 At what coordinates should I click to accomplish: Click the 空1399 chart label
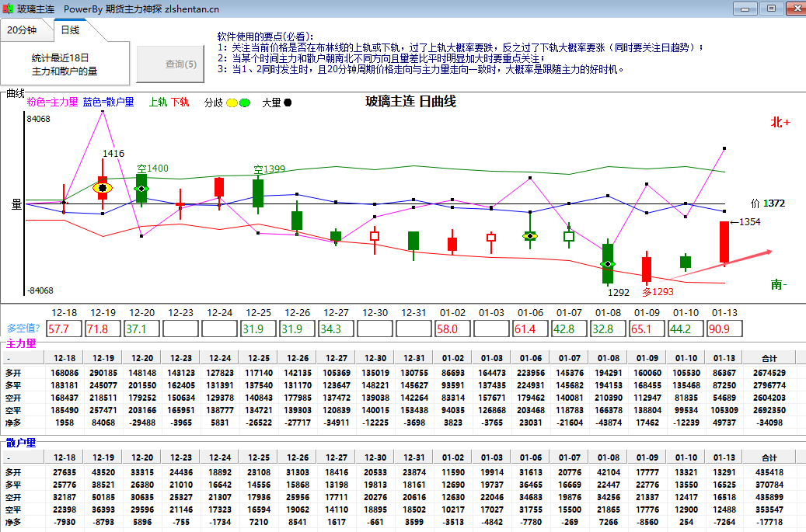pyautogui.click(x=270, y=169)
